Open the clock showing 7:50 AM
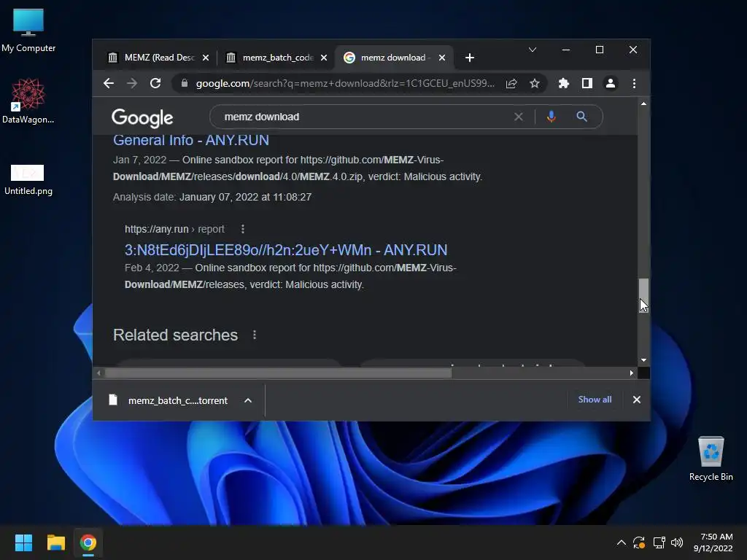 (713, 542)
